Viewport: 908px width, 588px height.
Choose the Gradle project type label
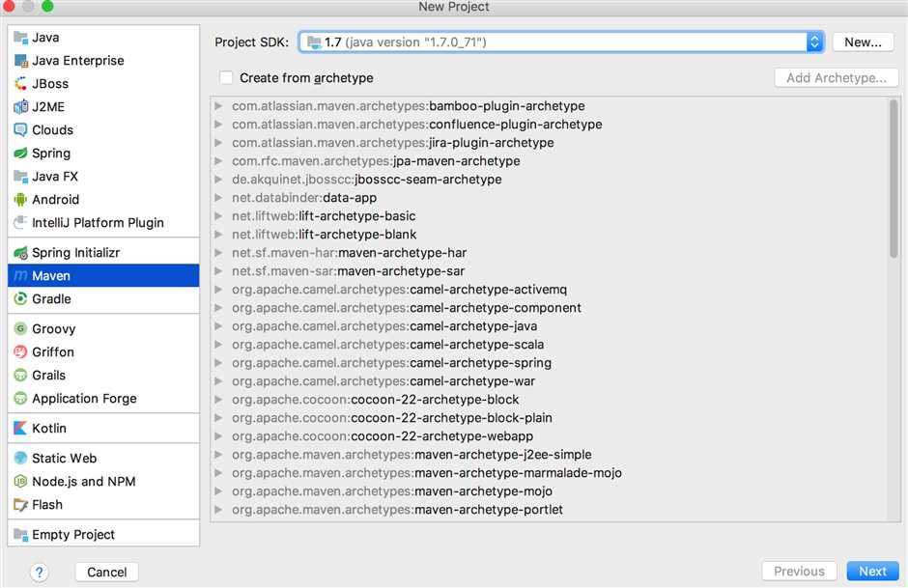51,299
